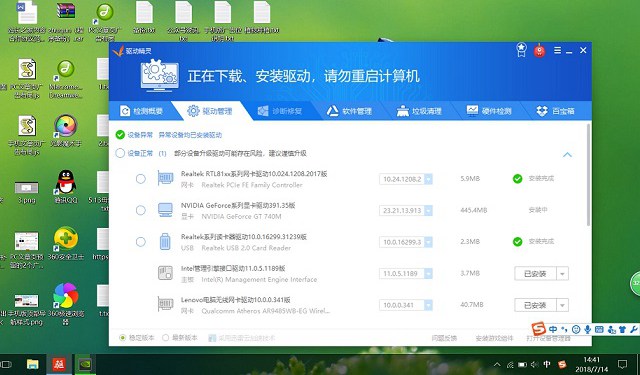Screen dimensions: 640x375
Task: Open version dropdown 10.24.1208.2
Action: pyautogui.click(x=428, y=179)
